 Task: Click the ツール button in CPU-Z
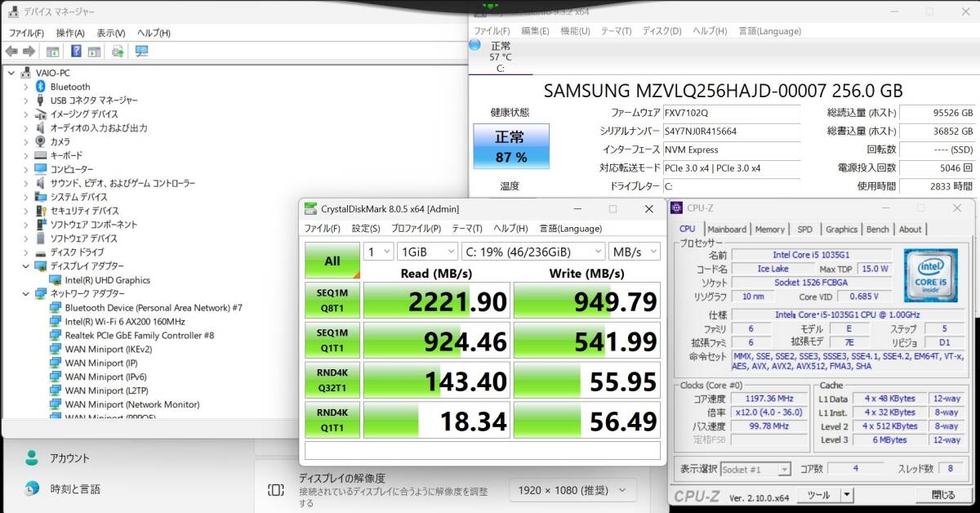point(818,494)
